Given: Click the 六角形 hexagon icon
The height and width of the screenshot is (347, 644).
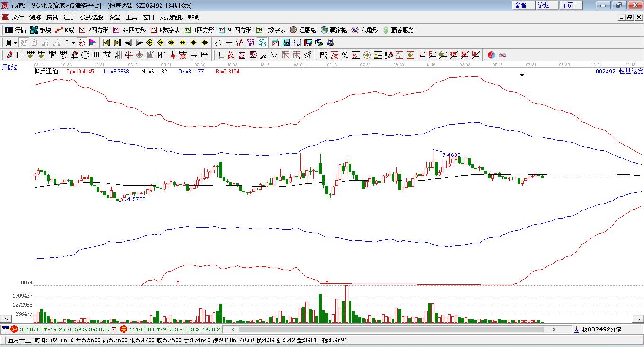Looking at the screenshot, I should (x=365, y=30).
